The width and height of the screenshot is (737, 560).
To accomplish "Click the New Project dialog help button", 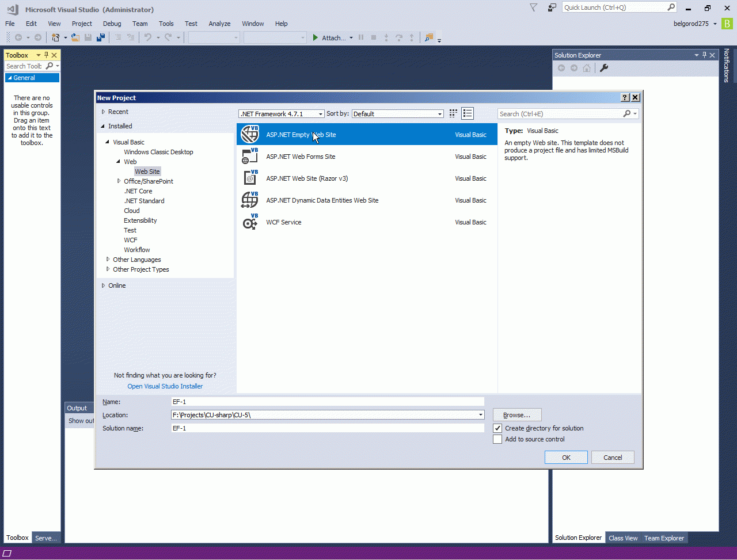I will pos(625,98).
